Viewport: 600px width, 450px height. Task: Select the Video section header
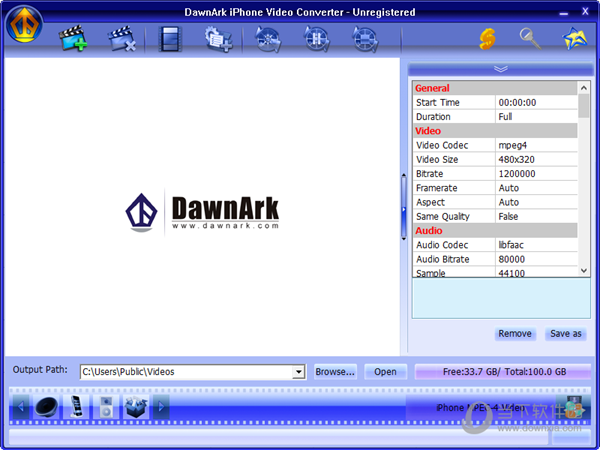(495, 131)
